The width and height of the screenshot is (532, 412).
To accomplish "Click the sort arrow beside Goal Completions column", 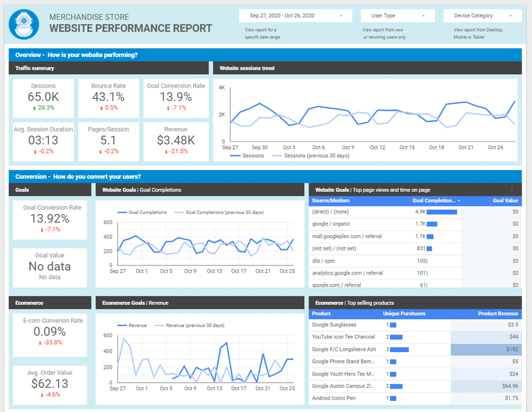I will point(459,201).
